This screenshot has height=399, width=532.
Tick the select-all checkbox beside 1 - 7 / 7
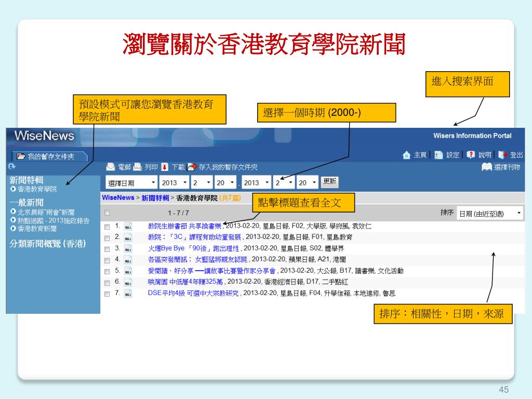(107, 212)
